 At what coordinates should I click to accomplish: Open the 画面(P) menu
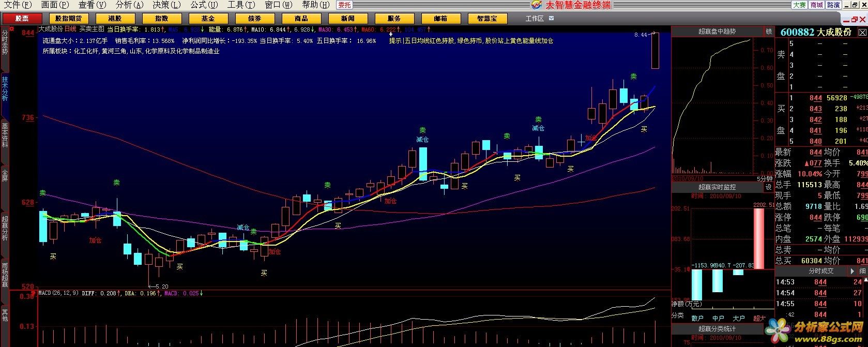click(x=54, y=5)
